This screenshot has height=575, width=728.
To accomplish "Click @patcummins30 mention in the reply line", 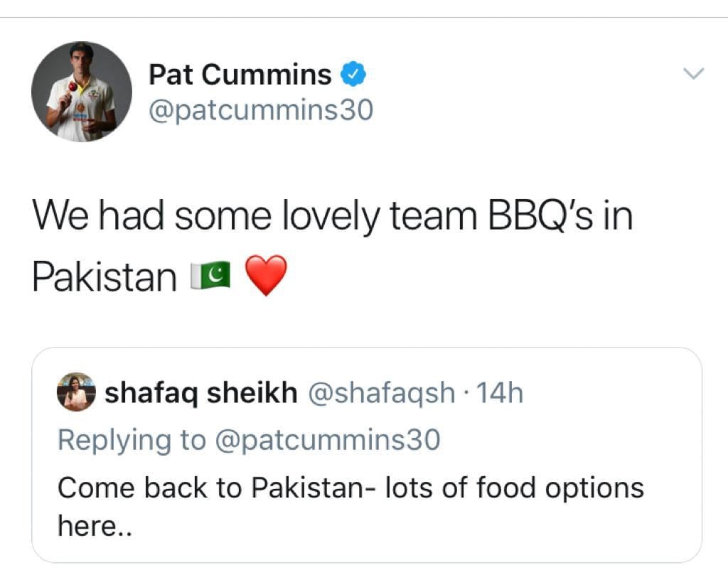I will coord(327,440).
